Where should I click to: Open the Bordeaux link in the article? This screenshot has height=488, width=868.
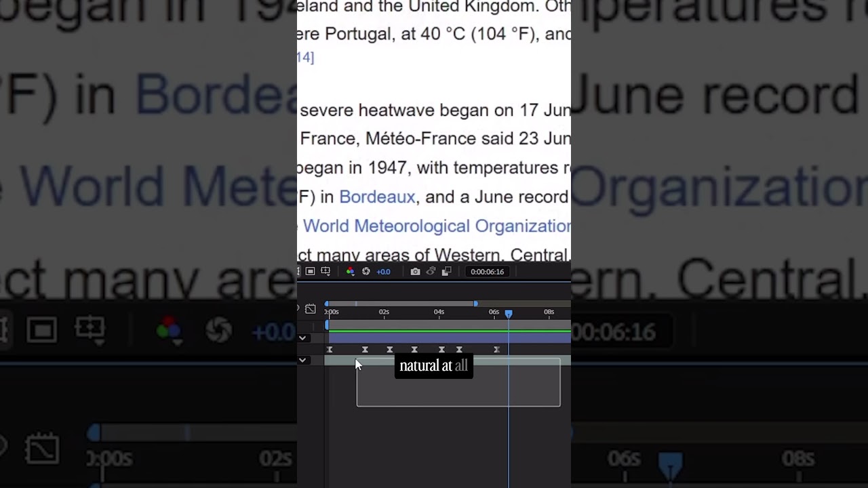pyautogui.click(x=377, y=197)
